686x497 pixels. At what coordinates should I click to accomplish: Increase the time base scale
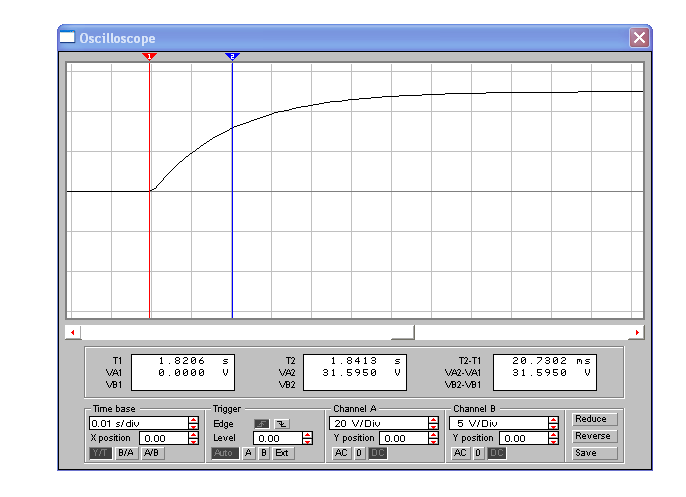[x=193, y=420]
